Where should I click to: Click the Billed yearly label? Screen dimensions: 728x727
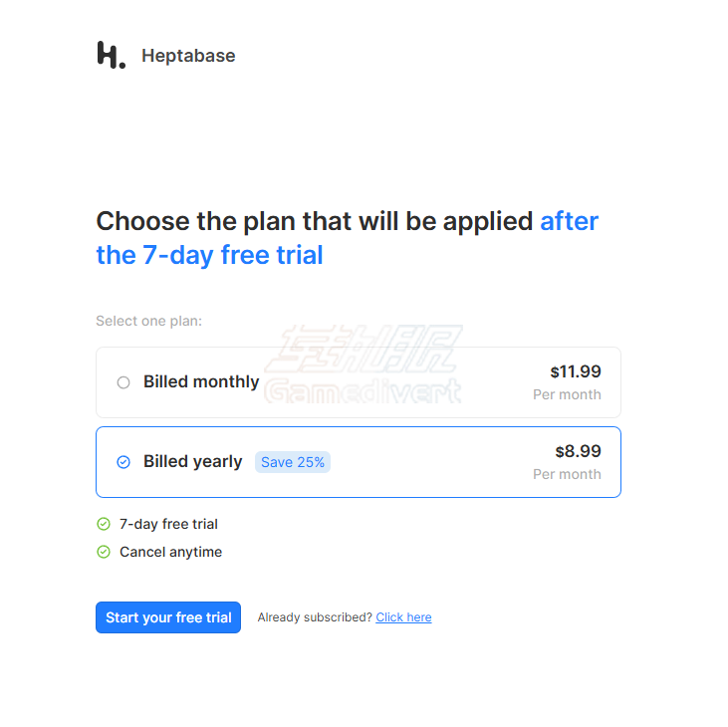coord(192,462)
